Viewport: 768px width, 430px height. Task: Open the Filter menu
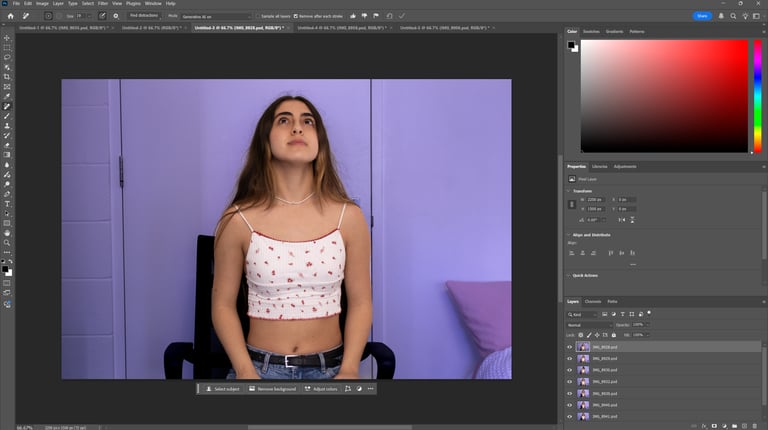tap(102, 3)
